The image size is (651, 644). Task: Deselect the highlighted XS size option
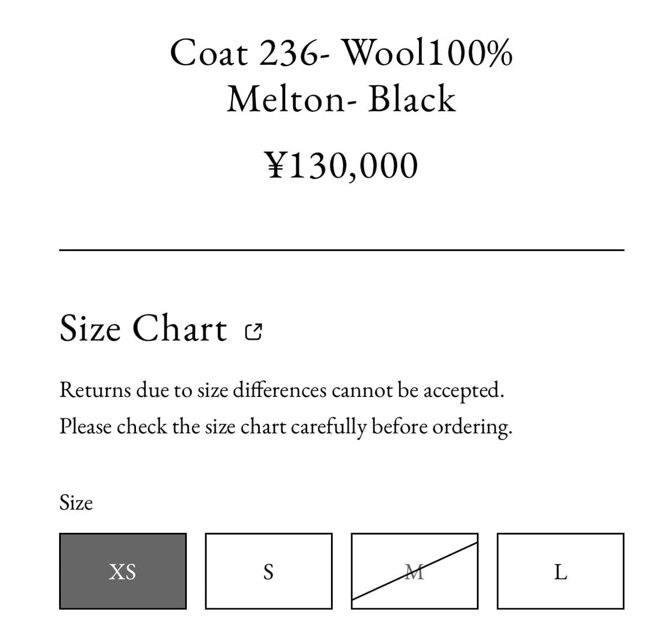(x=123, y=571)
